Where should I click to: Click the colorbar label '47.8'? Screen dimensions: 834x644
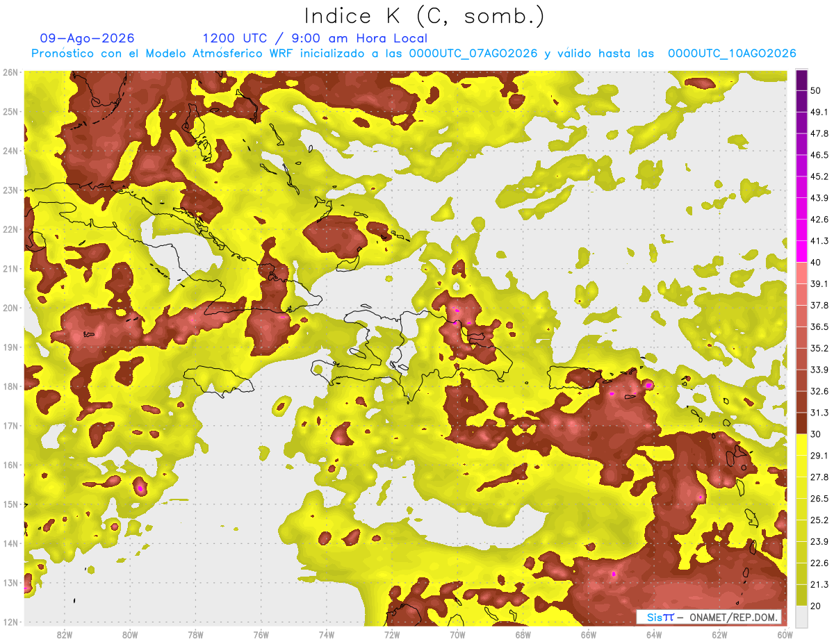pos(819,133)
